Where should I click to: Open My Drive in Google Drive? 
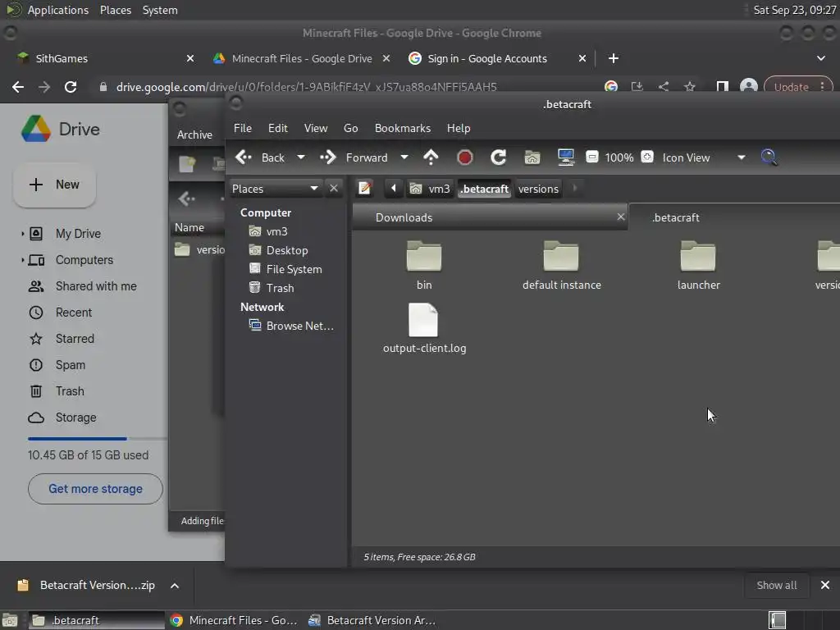78,234
